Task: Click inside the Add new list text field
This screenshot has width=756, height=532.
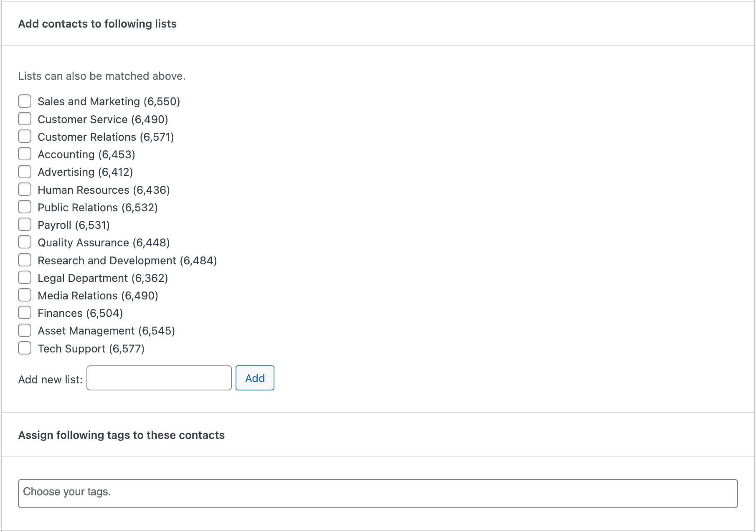Action: pyautogui.click(x=159, y=378)
